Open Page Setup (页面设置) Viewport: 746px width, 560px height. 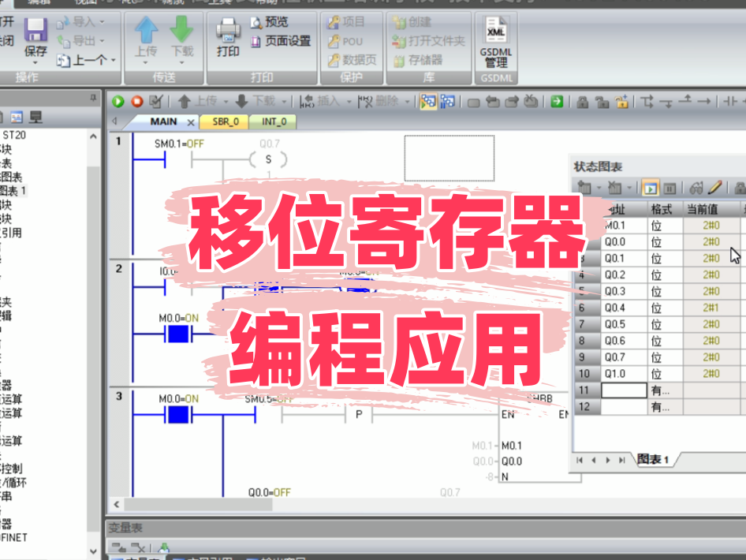pos(281,41)
